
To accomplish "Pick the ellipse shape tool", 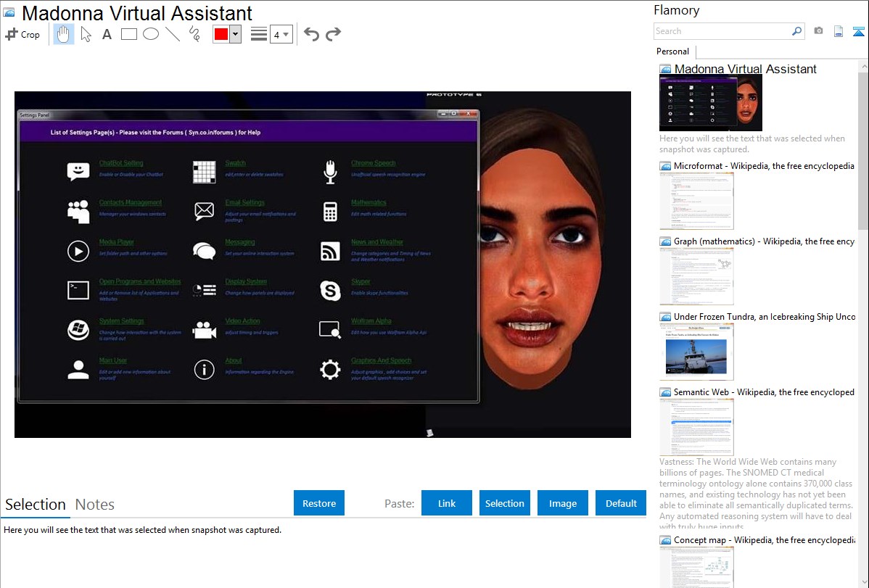I will [x=151, y=34].
